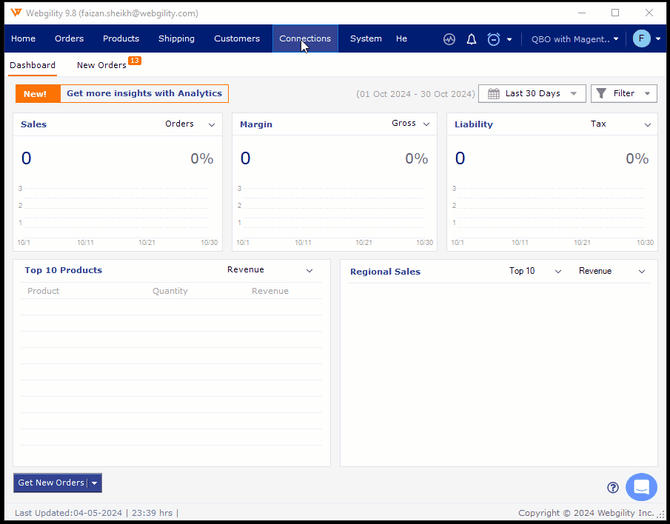Click the Quantity column header

[x=170, y=291]
